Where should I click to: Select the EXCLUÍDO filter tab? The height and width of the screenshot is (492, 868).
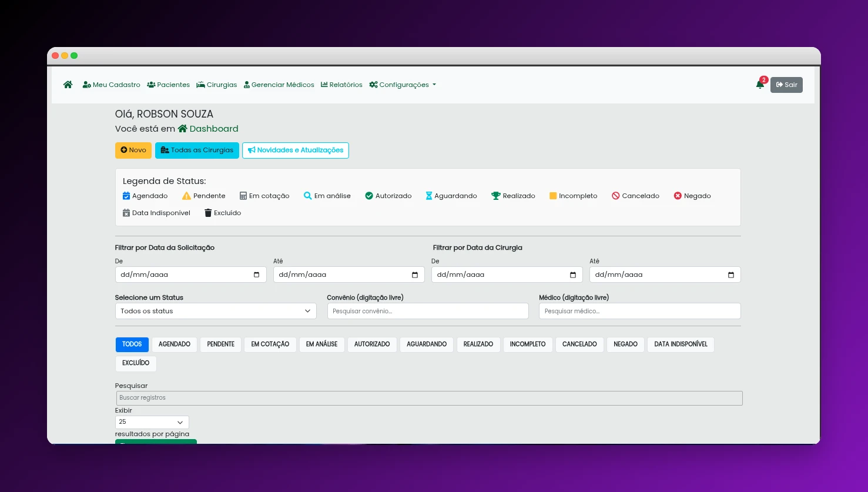point(136,363)
